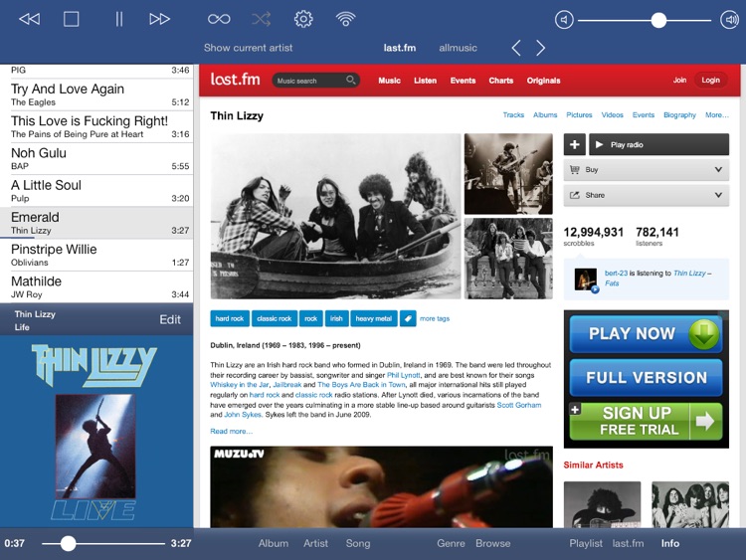Select the song Emerald by Thin Lizzy

(96, 223)
